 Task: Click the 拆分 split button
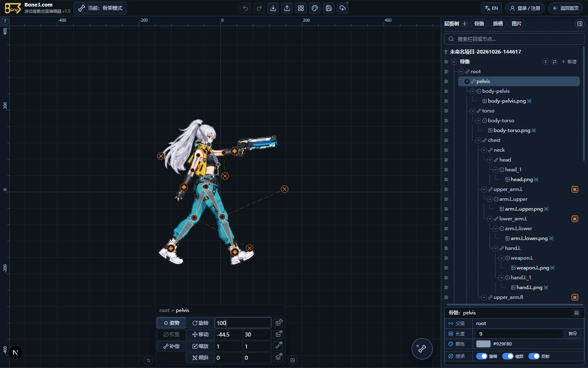[x=573, y=334]
